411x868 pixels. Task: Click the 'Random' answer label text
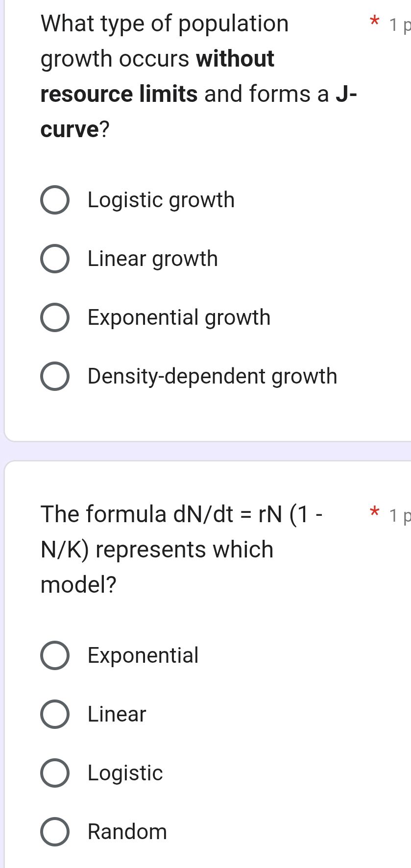coord(127,832)
